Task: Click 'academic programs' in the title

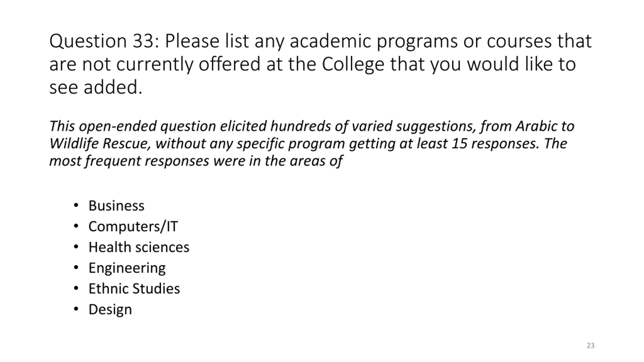Action: point(374,41)
